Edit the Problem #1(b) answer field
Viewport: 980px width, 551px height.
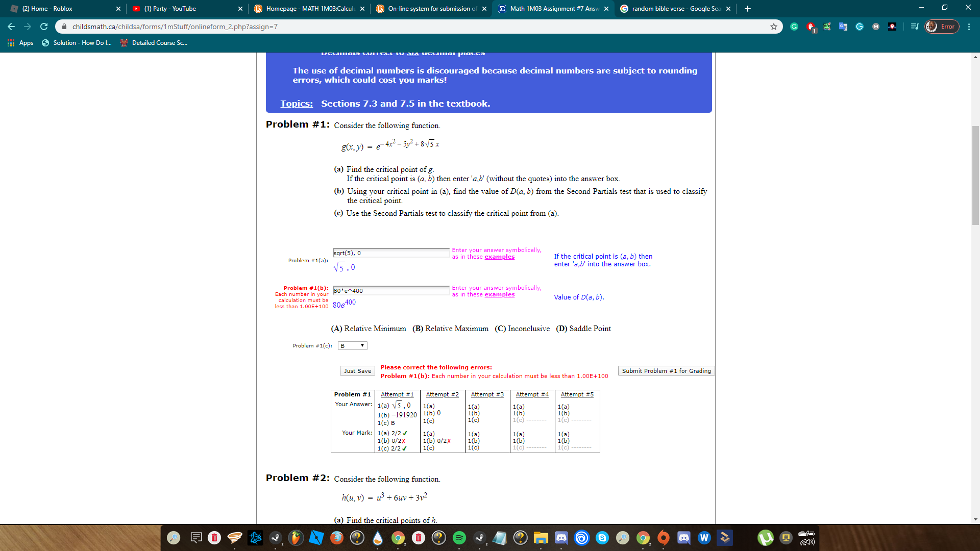click(390, 290)
